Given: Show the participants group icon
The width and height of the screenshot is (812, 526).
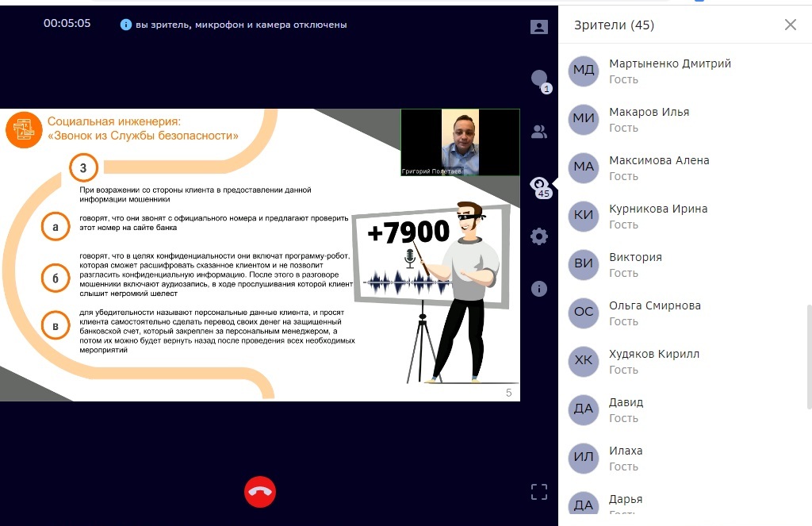Looking at the screenshot, I should 539,132.
